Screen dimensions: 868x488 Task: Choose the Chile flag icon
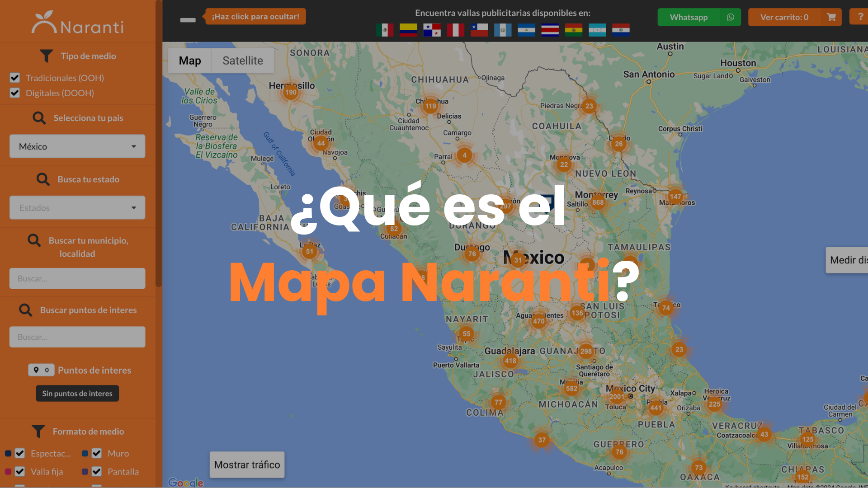[x=479, y=30]
